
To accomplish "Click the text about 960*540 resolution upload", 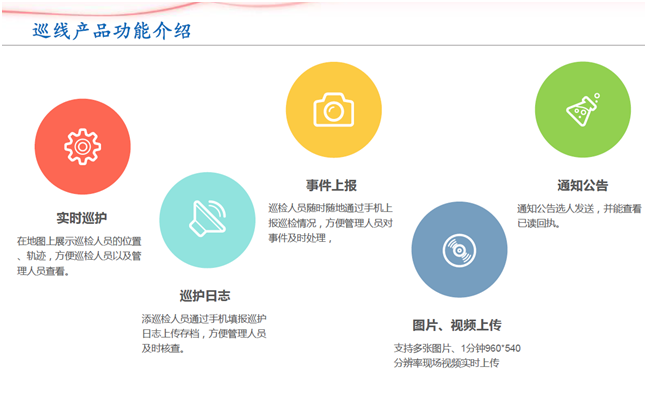I will click(x=457, y=355).
